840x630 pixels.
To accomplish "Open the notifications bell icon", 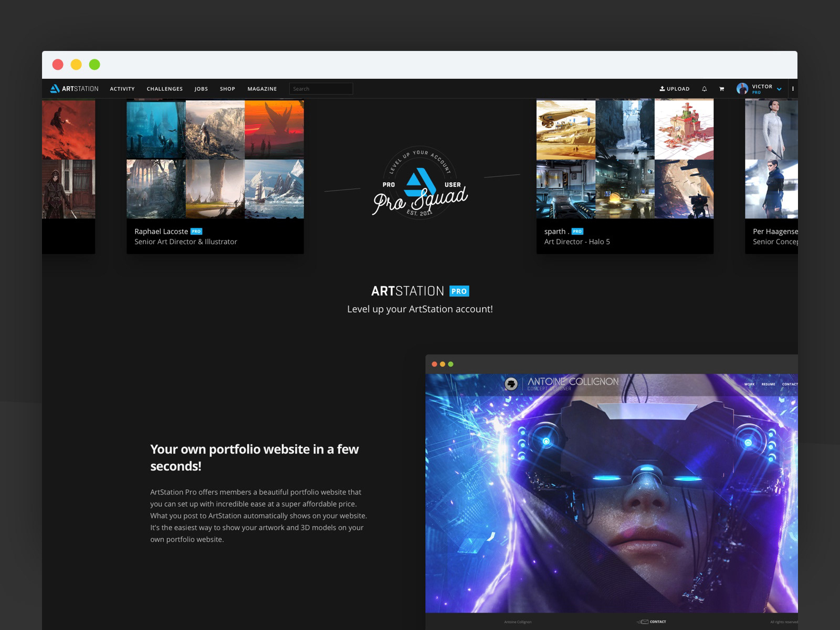I will coord(704,89).
